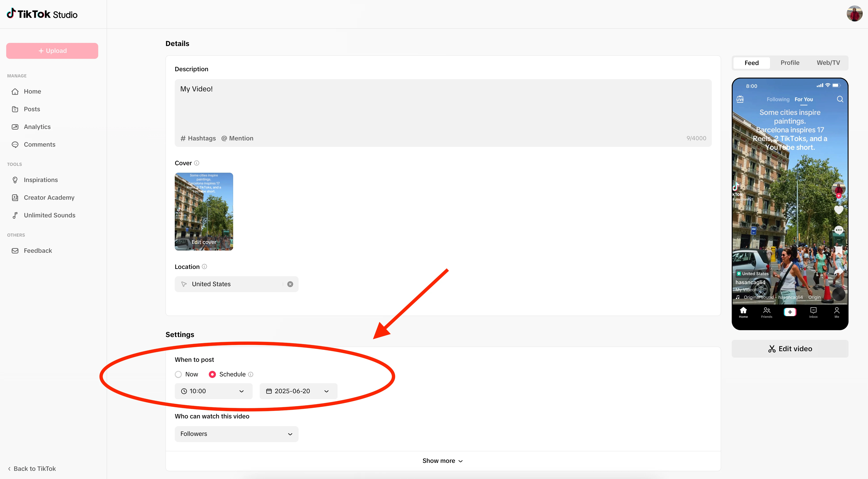Click Following in the phone preview
Image resolution: width=868 pixels, height=479 pixels.
click(778, 99)
